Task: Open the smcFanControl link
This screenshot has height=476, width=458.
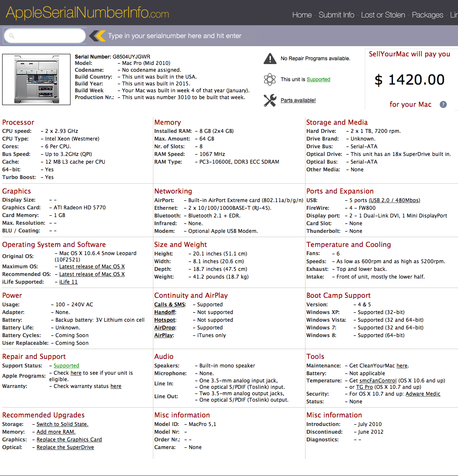Action: pyautogui.click(x=378, y=381)
